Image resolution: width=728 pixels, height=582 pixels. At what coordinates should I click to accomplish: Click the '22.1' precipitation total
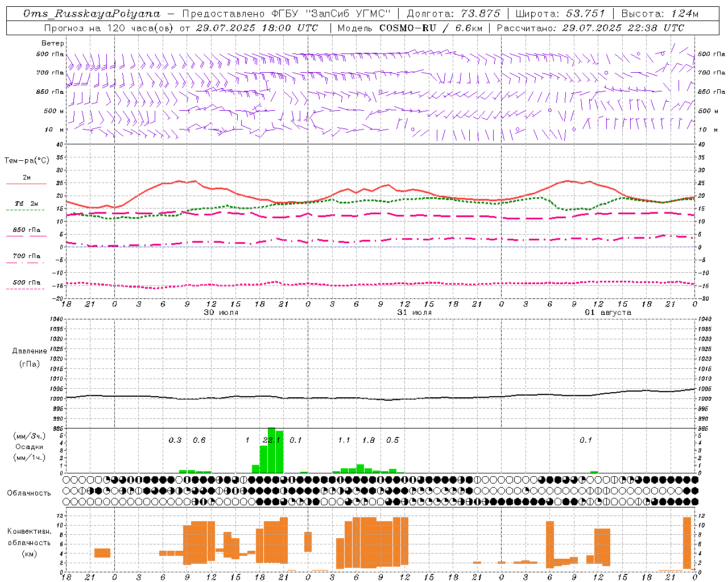(x=271, y=440)
